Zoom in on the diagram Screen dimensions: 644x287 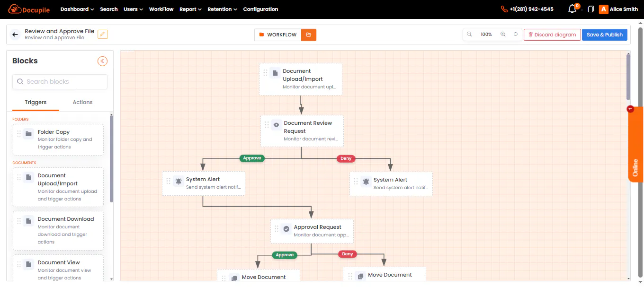(x=503, y=35)
